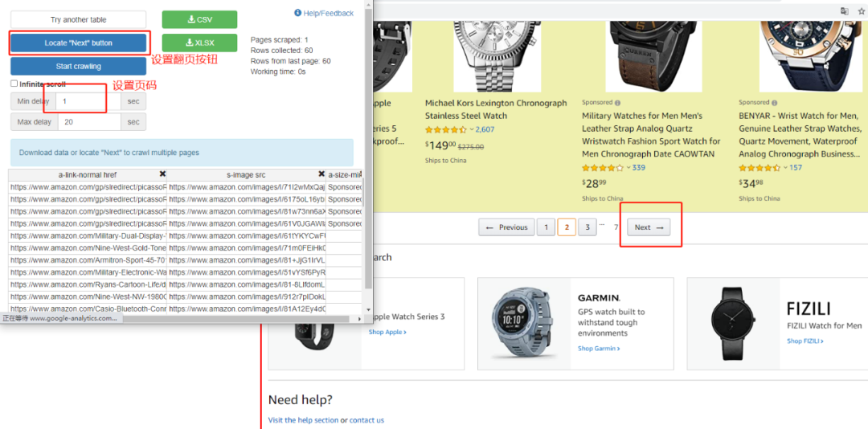Click the Rows collected: 60 text
The image size is (868, 429).
click(x=282, y=51)
